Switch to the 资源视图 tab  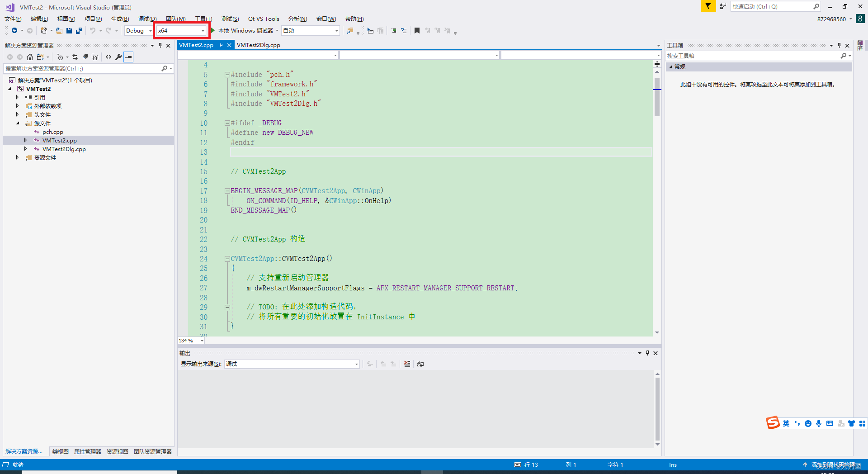(118, 451)
